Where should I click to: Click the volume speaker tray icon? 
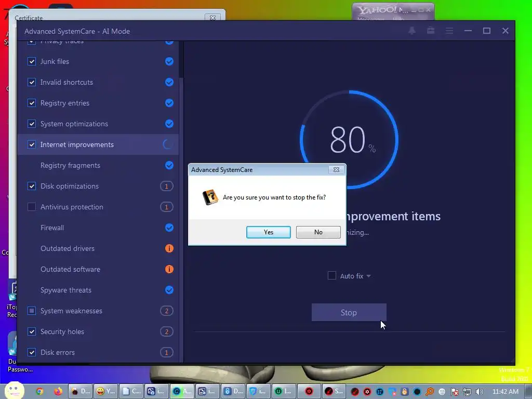click(479, 392)
